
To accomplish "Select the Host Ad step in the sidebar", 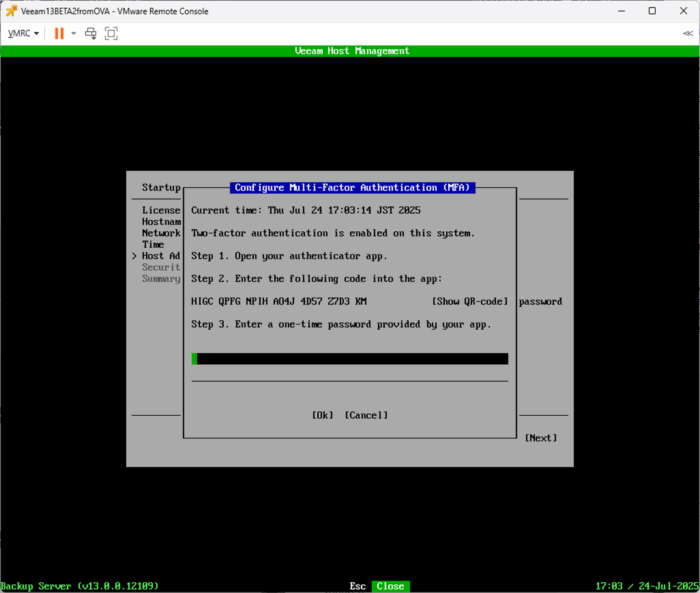I will (161, 256).
